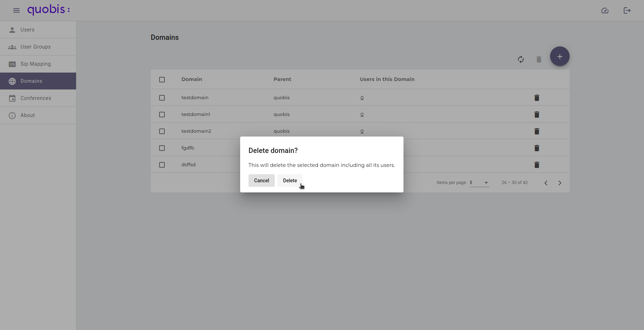Click the Parent column header
The height and width of the screenshot is (330, 644).
click(x=282, y=79)
